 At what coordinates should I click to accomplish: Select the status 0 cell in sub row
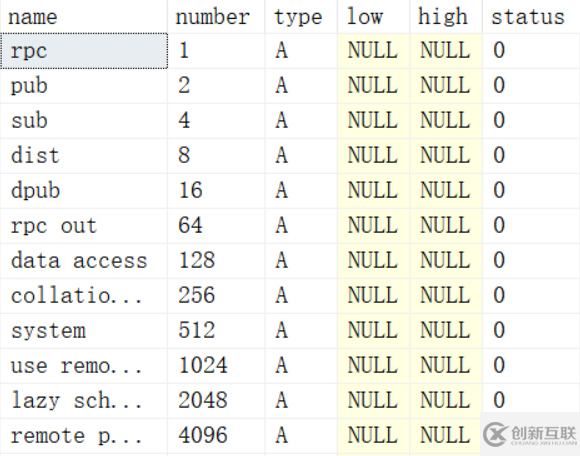pyautogui.click(x=531, y=121)
